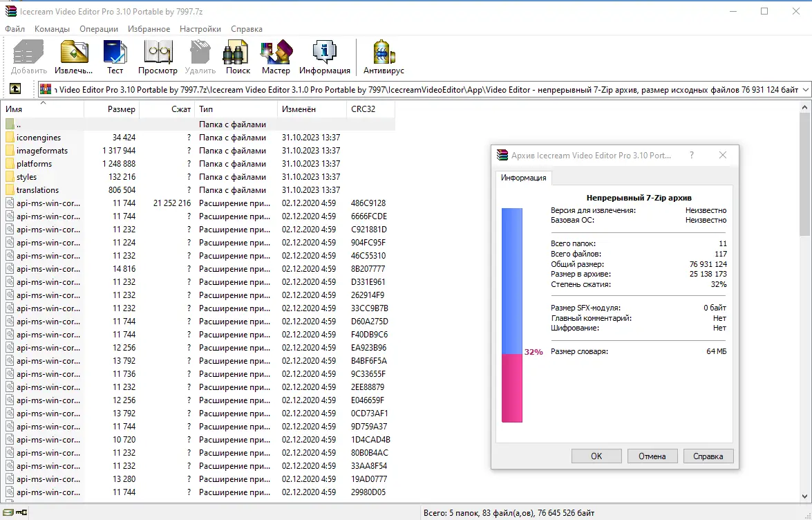
Task: Open the Операции menu
Action: (x=99, y=29)
